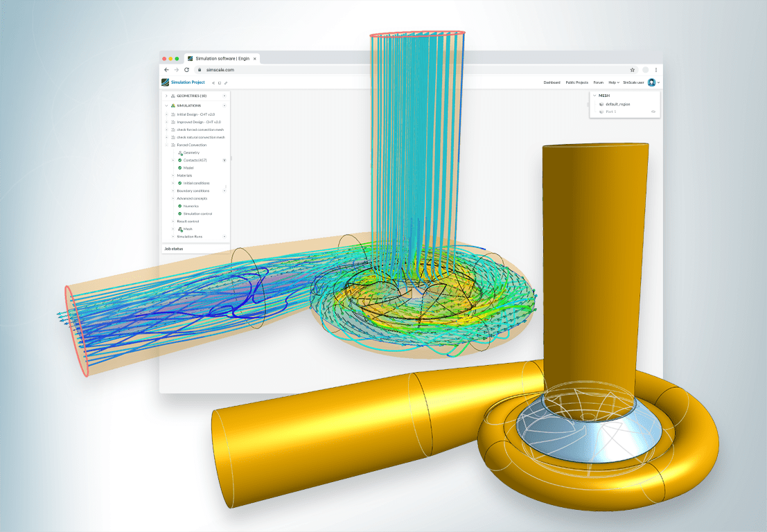Open the Forum link
Viewport: 767px width, 532px height.
(598, 82)
